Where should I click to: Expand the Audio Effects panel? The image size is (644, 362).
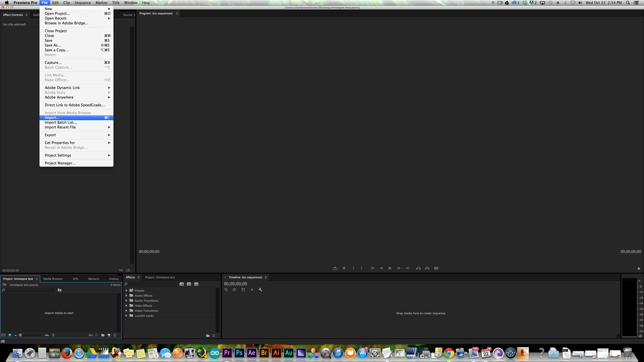[x=127, y=295]
